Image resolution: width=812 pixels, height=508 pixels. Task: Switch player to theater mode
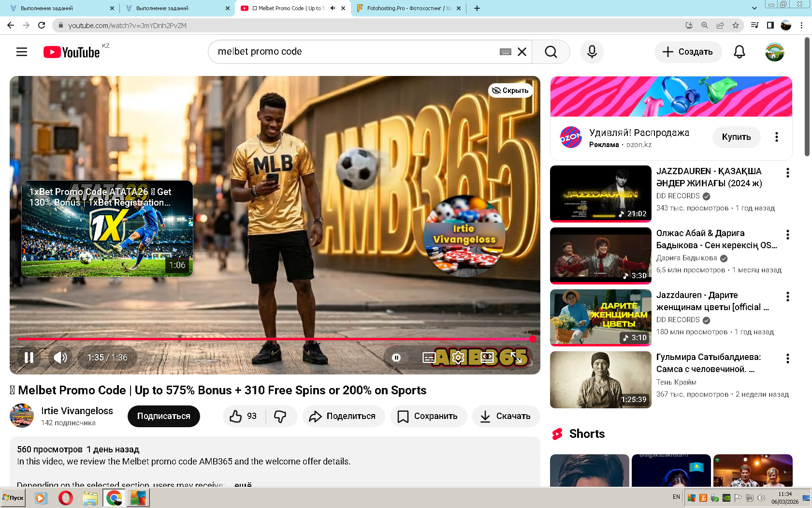coord(487,358)
